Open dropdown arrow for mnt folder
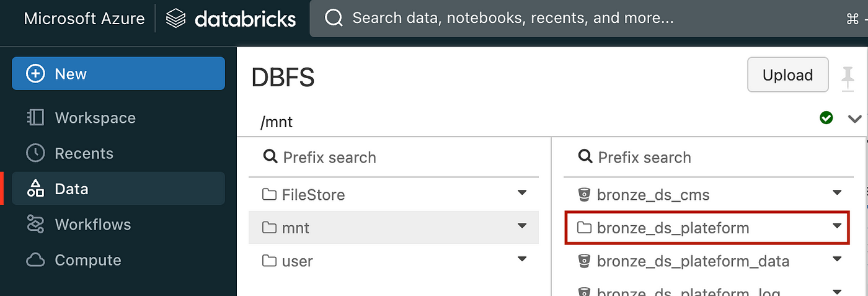The height and width of the screenshot is (296, 868). click(x=522, y=226)
